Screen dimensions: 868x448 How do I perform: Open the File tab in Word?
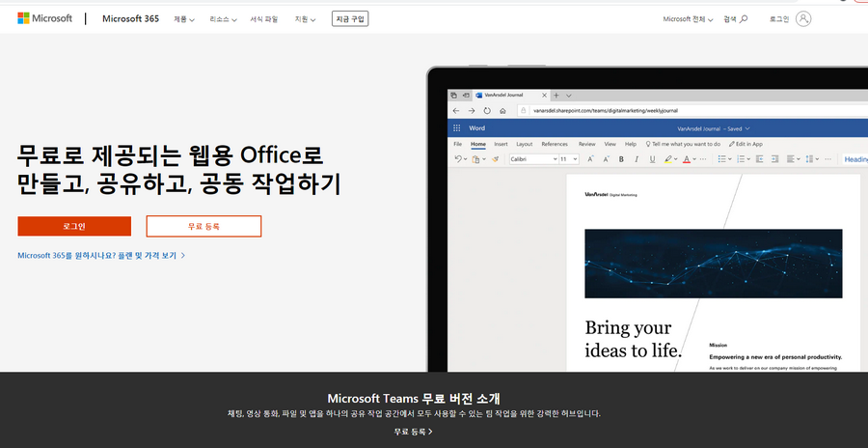pos(458,144)
